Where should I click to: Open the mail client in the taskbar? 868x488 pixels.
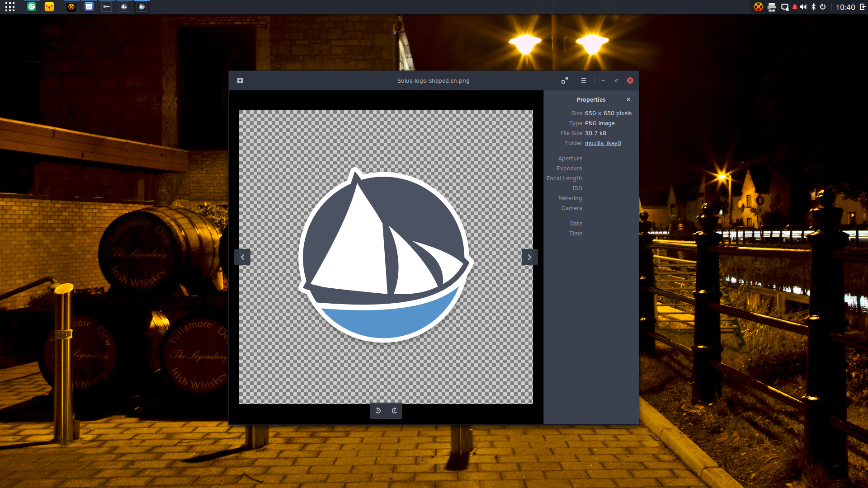coord(89,7)
